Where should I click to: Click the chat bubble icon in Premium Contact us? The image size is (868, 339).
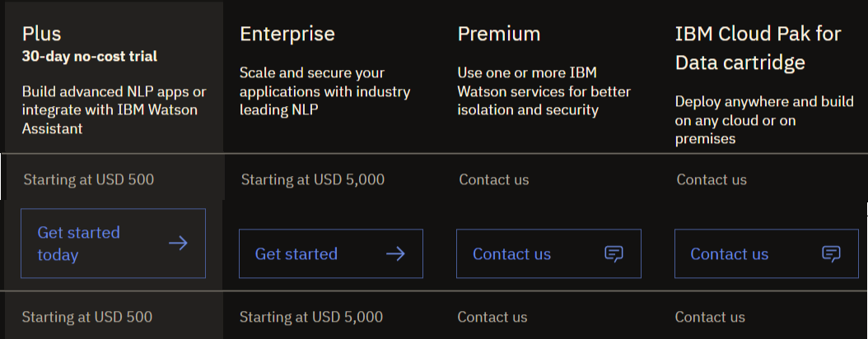(614, 253)
